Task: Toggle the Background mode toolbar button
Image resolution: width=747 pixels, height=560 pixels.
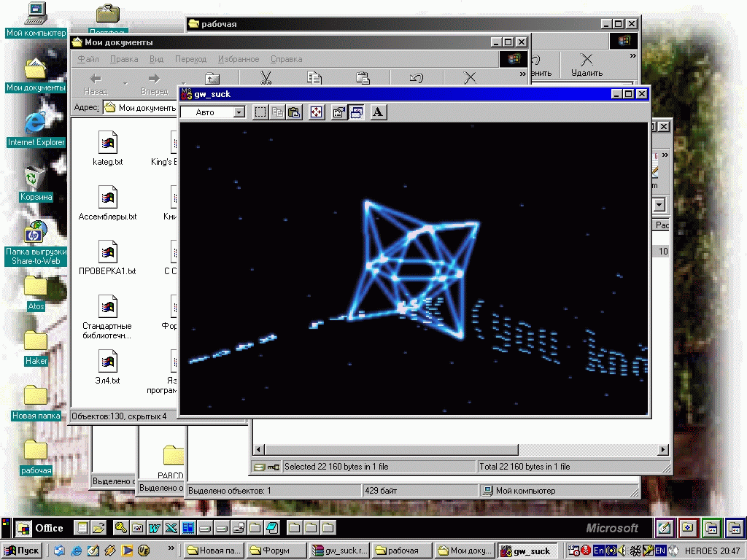Action: click(x=356, y=112)
